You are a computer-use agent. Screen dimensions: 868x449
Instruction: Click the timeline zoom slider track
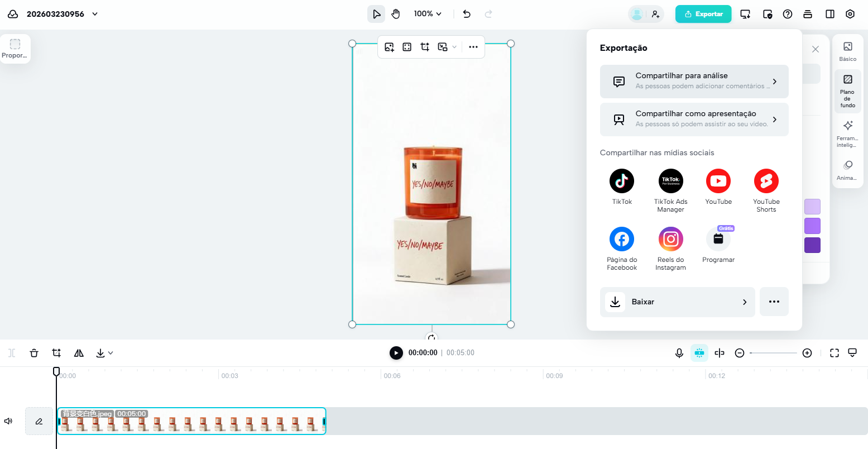pos(773,353)
